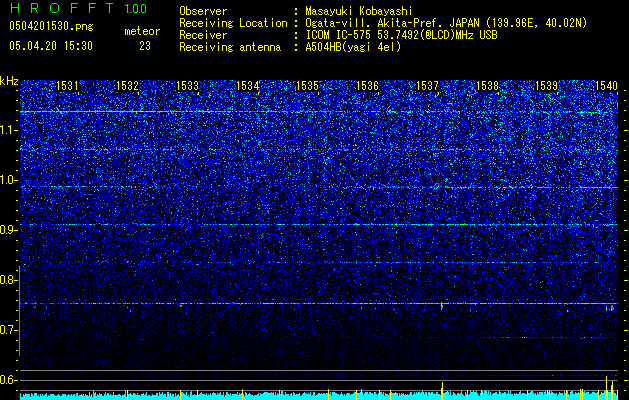Click the Ogata-vill. Akita-Pref. JAPAN location text
This screenshot has width=629, height=400.
(x=446, y=23)
